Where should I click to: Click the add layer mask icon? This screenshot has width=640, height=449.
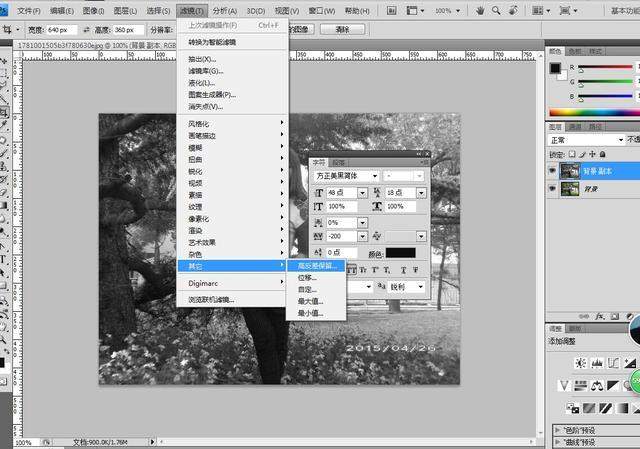[615, 316]
